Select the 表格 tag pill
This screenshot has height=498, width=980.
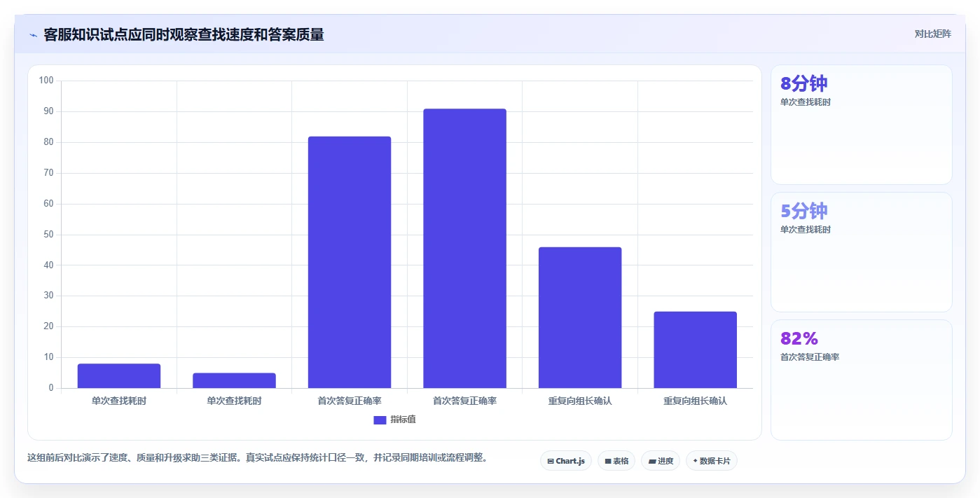click(x=616, y=461)
